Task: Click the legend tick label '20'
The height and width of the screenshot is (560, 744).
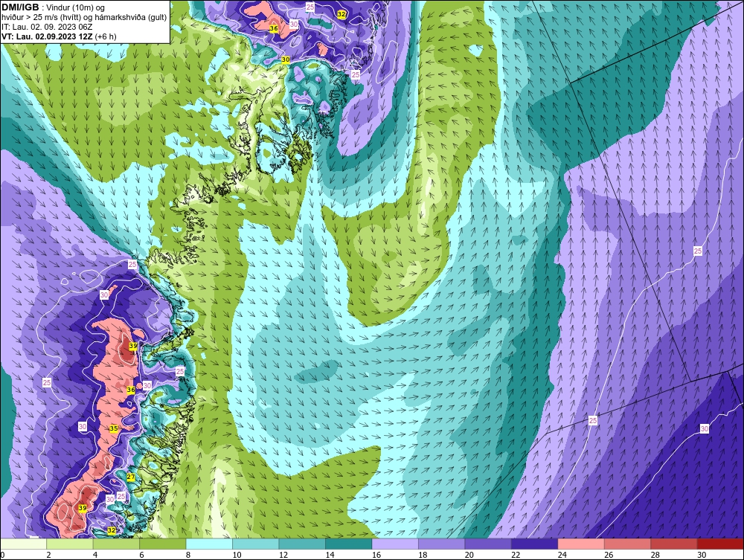Action: (469, 555)
